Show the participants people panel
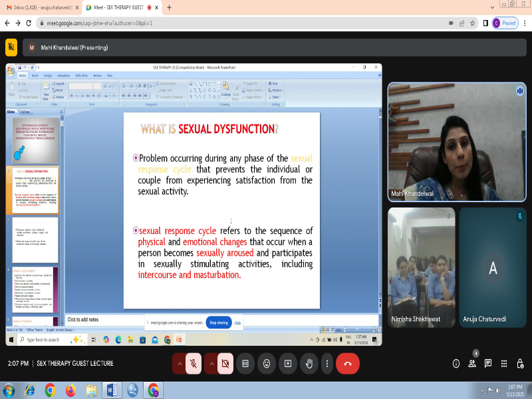532x399 pixels. click(472, 364)
